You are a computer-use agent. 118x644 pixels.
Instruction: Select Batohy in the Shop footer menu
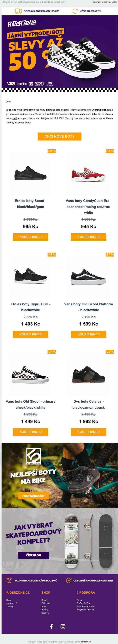click(45, 610)
